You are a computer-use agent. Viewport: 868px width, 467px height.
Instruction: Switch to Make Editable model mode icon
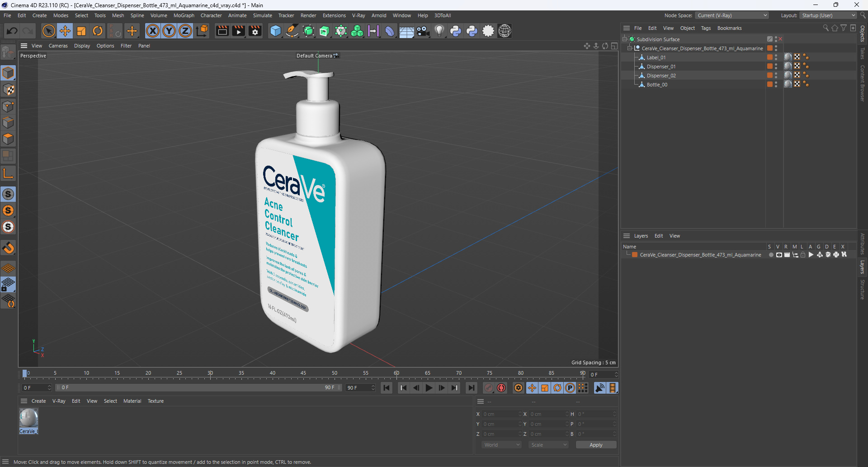pos(8,53)
